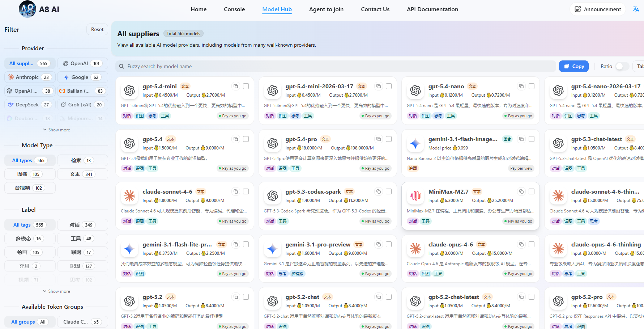Screen dimensions: 644x329
Task: Click the A8 AI logo
Action: 27,9
